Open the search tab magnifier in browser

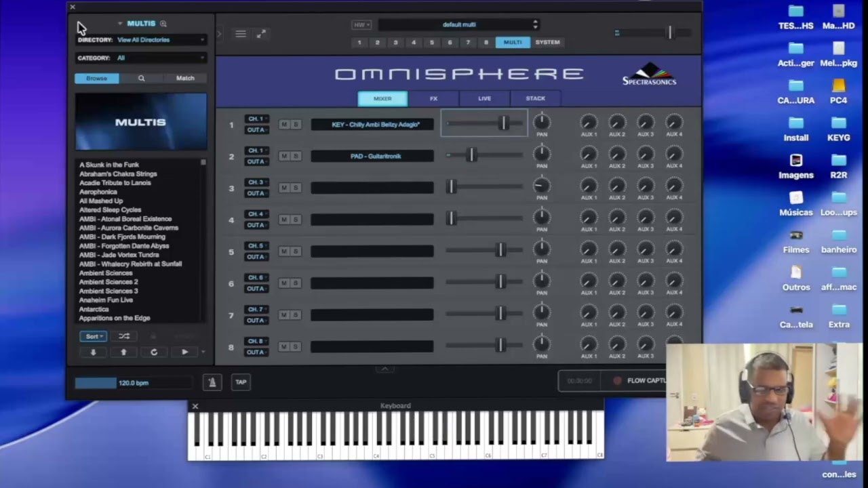141,78
